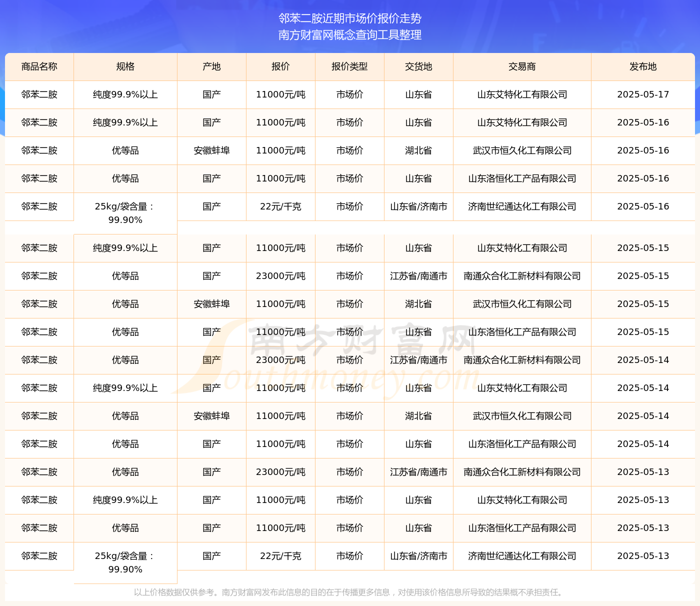Click 纯度99.9%以上 in the 2025-05-14 row
Viewport: 700px width, 606px height.
click(x=125, y=388)
